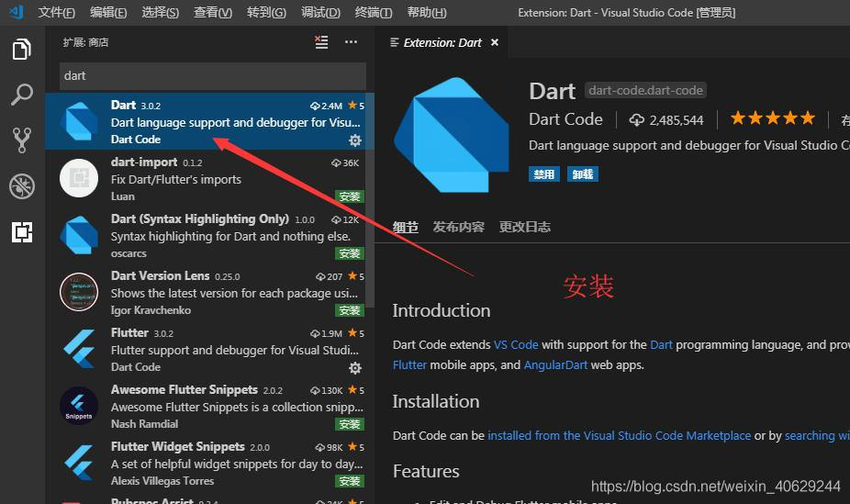Open the Source Control view
Viewport: 850px width, 504px height.
pos(22,140)
